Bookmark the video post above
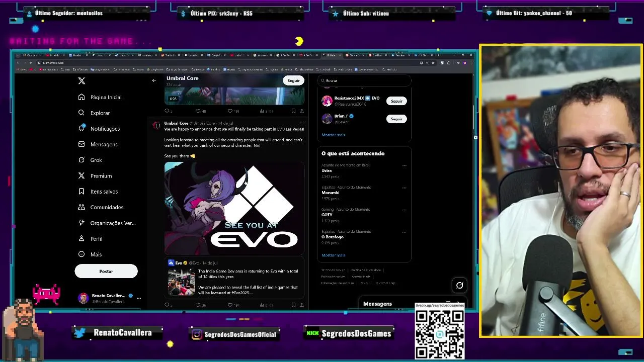 click(293, 111)
